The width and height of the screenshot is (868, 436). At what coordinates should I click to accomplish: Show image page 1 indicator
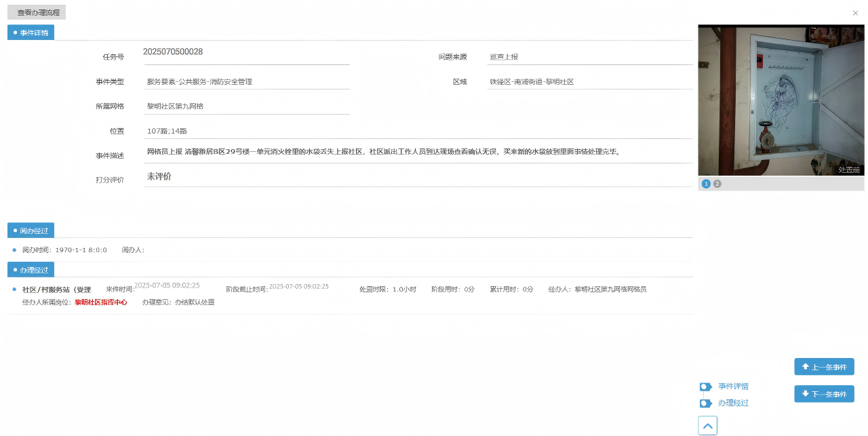706,184
